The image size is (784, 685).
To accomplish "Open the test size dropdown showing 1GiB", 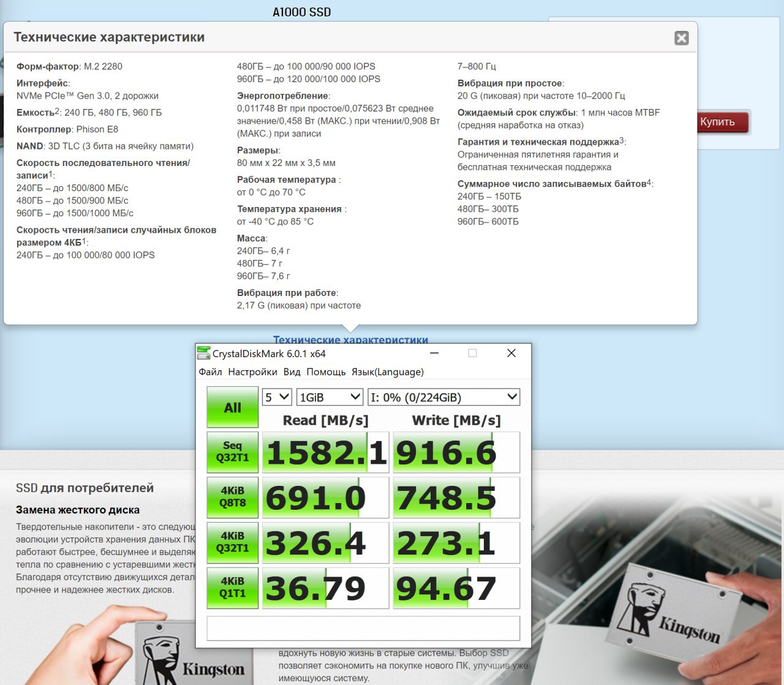I will coord(330,397).
